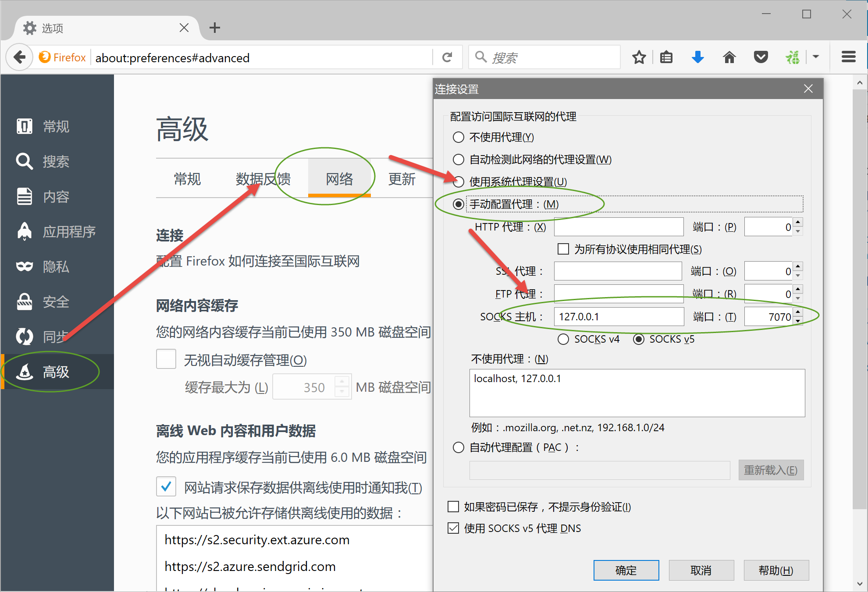Open the 应用程序 section in the sidebar
The image size is (868, 592).
tap(57, 232)
